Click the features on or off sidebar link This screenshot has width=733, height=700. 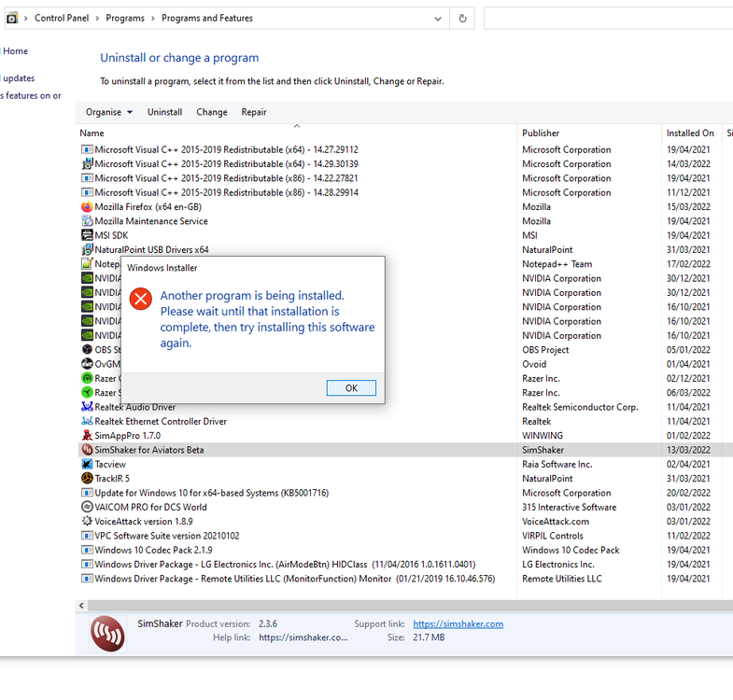[x=31, y=95]
